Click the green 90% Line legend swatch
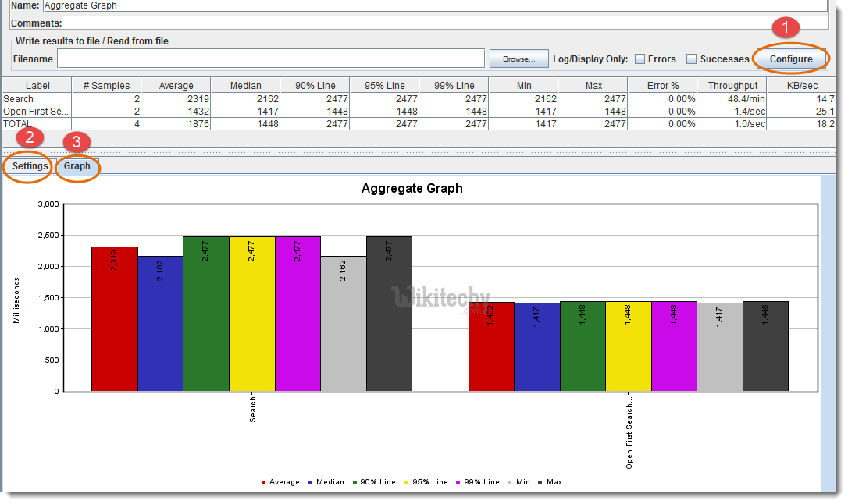This screenshot has height=504, width=848. click(x=354, y=481)
